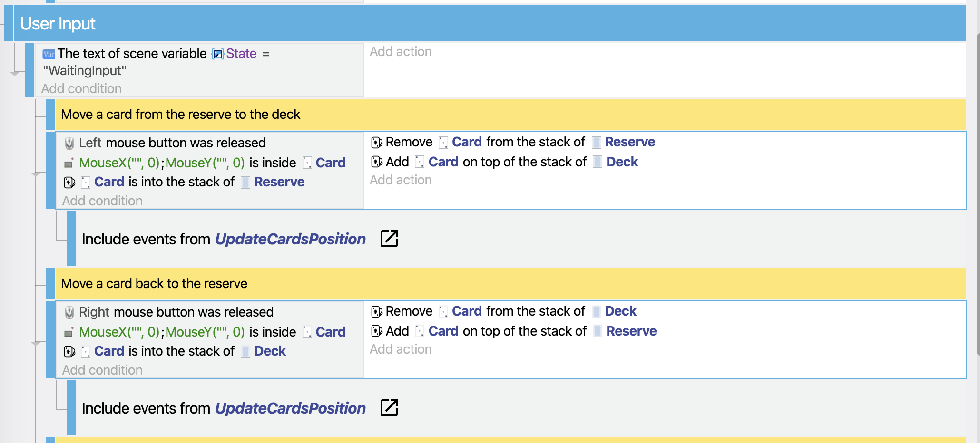Screen dimensions: 980x443
Task: Click 'Add condition' under the State variable condition
Action: coord(81,88)
